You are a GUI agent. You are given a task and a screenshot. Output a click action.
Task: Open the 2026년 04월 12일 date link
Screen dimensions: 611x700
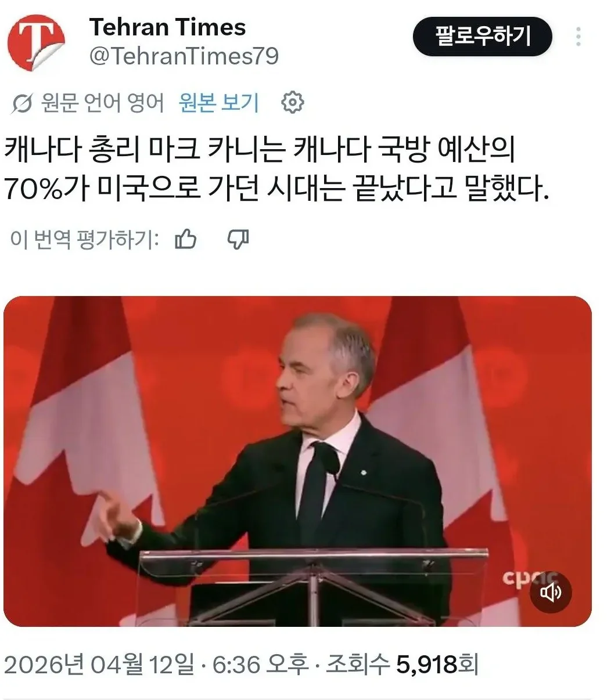[x=99, y=665]
